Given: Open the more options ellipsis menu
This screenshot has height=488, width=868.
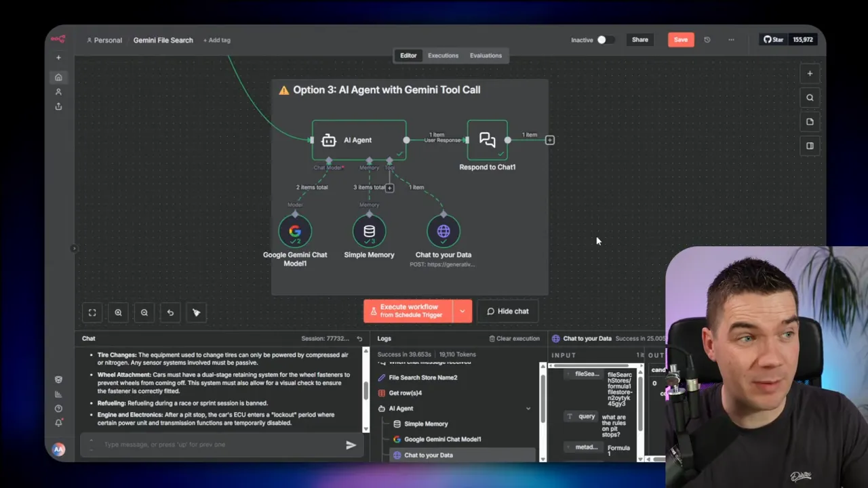Looking at the screenshot, I should tap(731, 39).
